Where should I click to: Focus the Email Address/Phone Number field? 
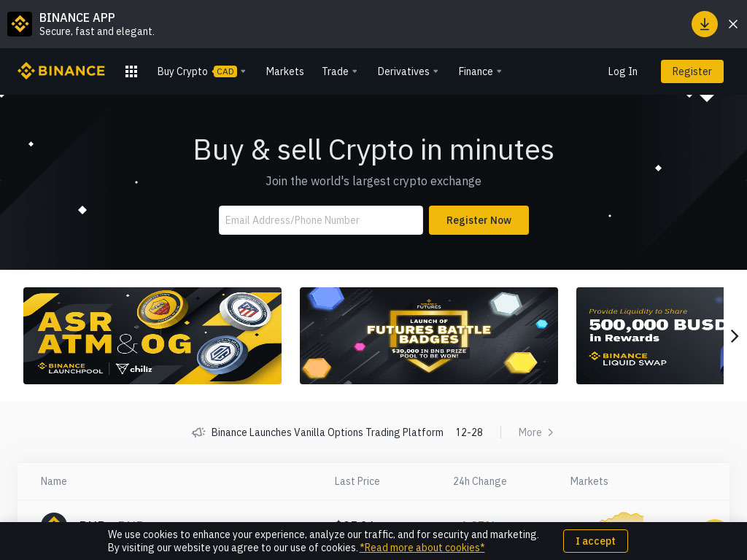(x=321, y=220)
